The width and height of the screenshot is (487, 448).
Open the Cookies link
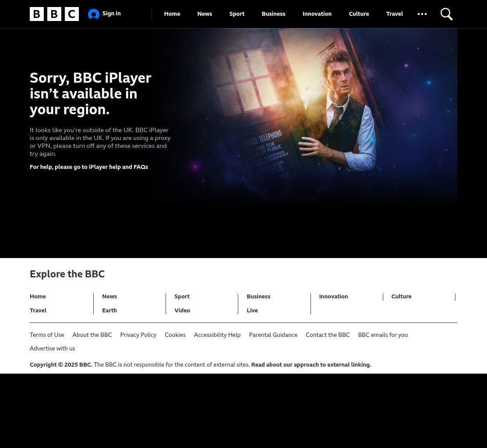(x=175, y=335)
